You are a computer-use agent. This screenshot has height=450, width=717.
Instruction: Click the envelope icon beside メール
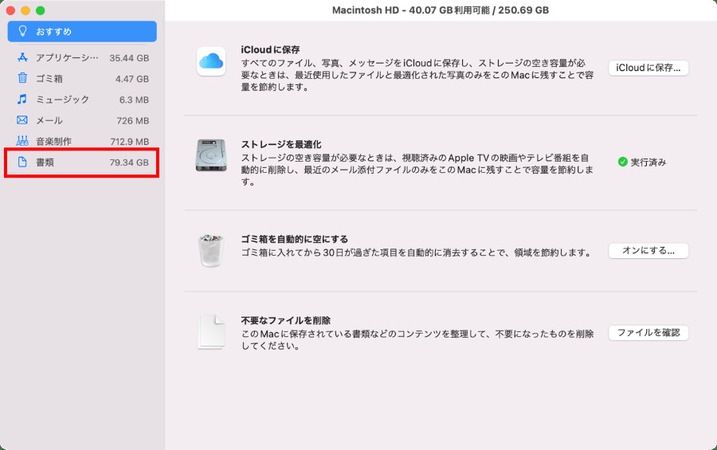[22, 120]
